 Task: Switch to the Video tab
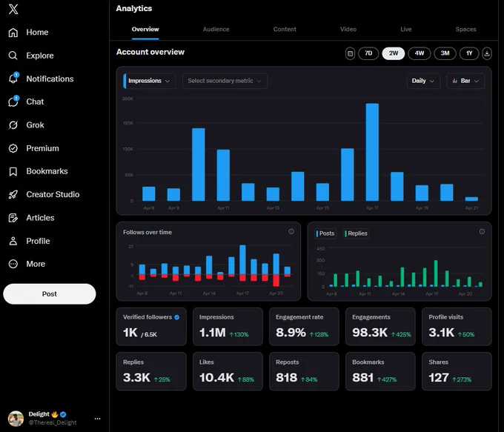pyautogui.click(x=348, y=29)
